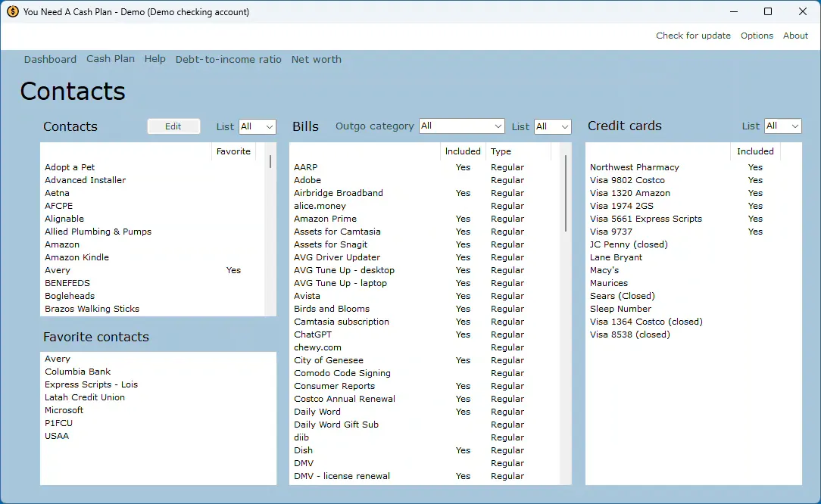Image resolution: width=821 pixels, height=504 pixels.
Task: Select the Dish bill
Action: coord(303,450)
